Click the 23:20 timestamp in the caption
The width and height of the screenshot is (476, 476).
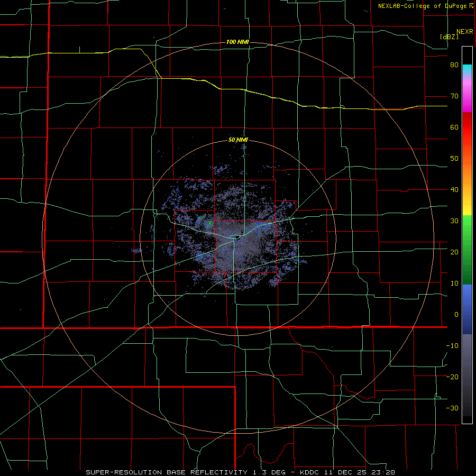[384, 472]
